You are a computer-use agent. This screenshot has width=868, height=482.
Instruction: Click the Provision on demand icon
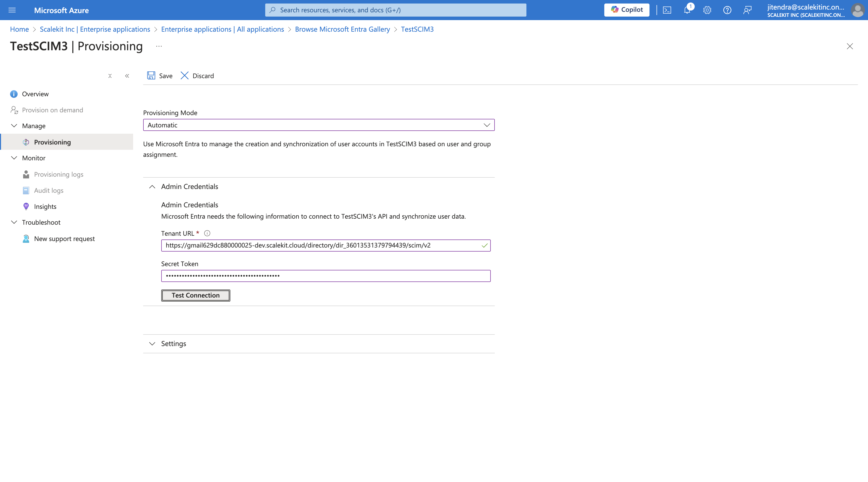point(14,110)
